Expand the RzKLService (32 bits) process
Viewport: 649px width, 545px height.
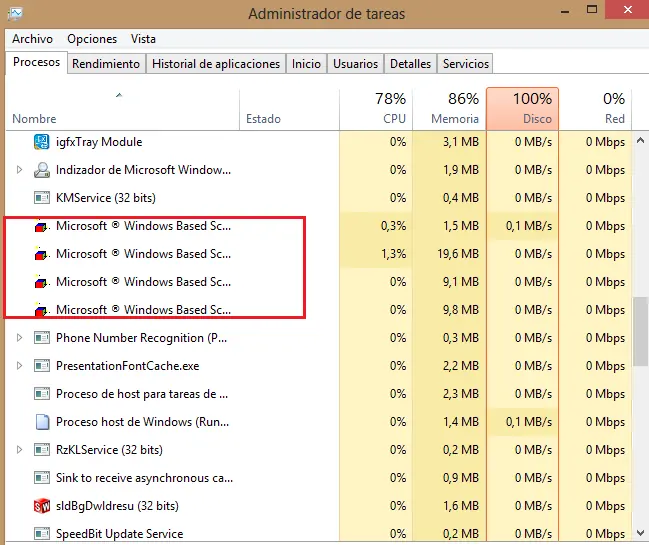tap(19, 449)
